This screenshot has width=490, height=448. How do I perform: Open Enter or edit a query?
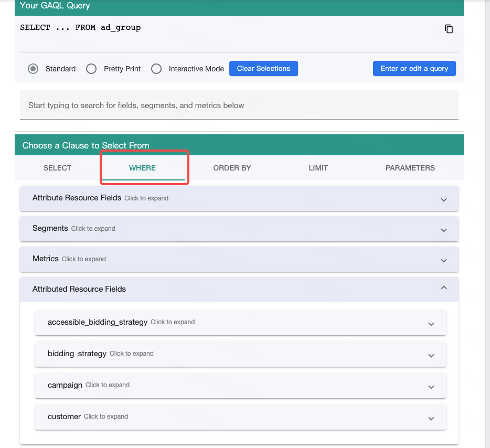click(x=414, y=68)
